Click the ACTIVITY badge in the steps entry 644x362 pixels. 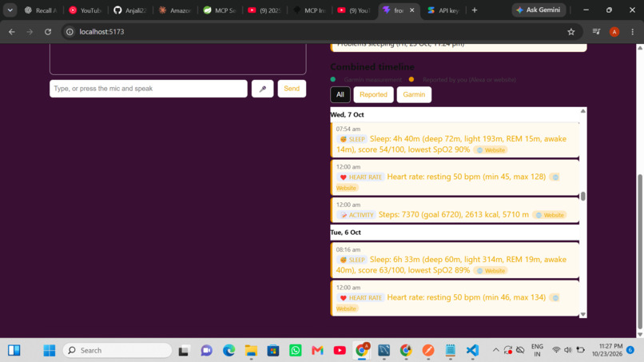point(356,215)
